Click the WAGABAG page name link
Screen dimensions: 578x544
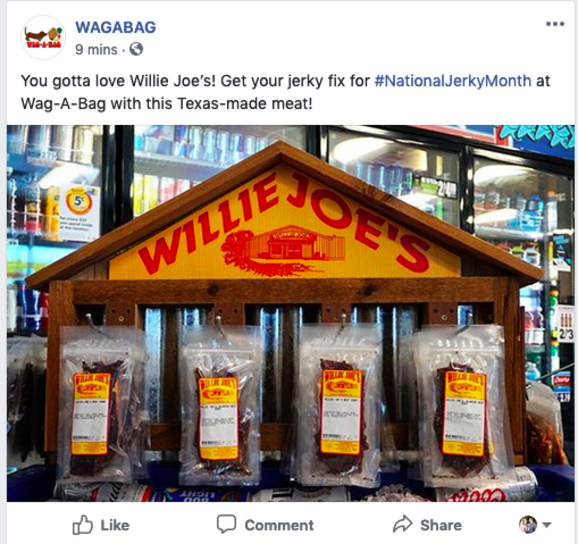116,27
